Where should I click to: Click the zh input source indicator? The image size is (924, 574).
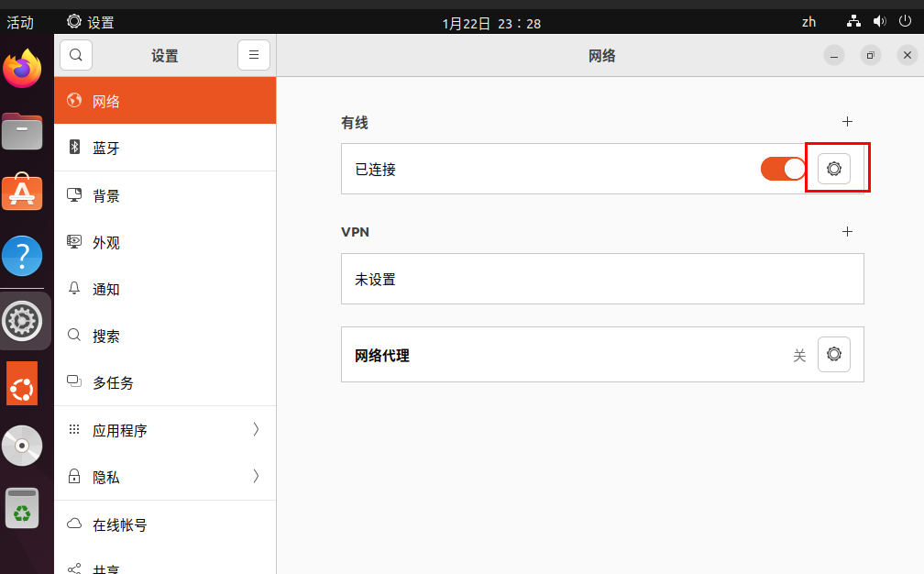click(x=808, y=22)
